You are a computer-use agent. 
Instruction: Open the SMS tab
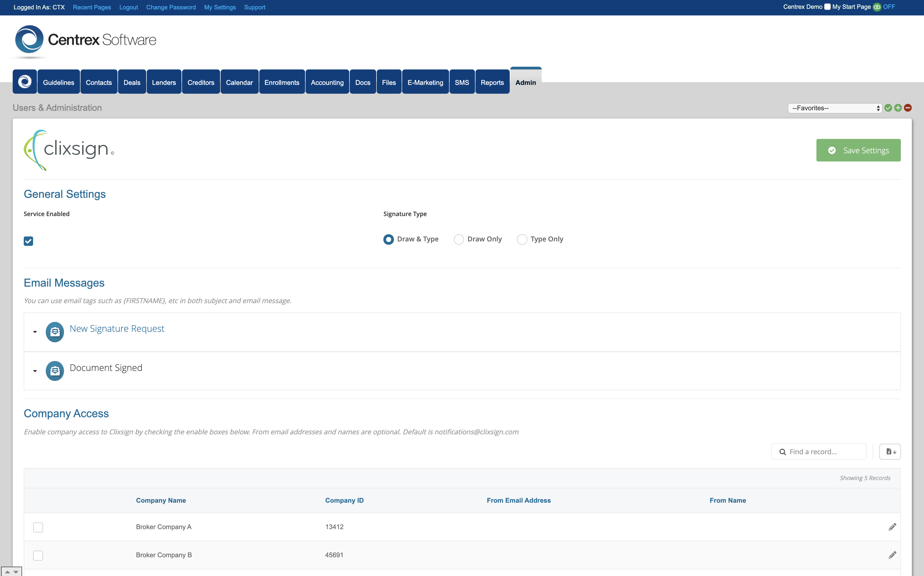pyautogui.click(x=462, y=82)
